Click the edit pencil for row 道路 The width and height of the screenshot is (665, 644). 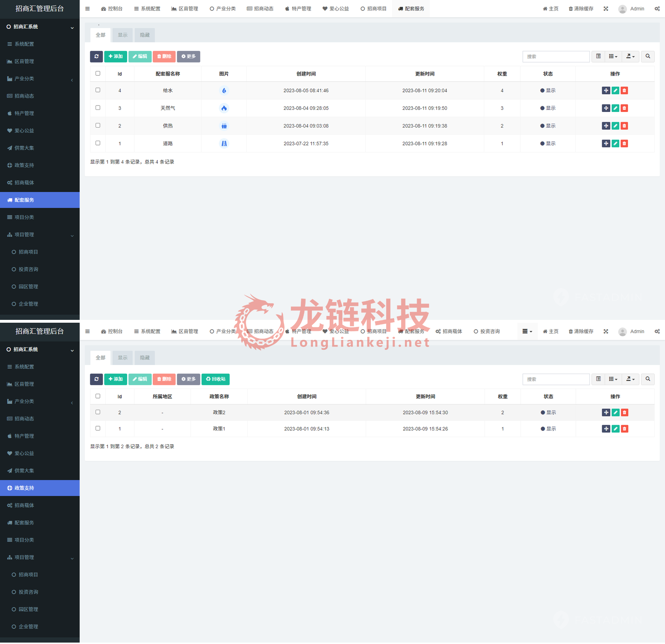[615, 144]
